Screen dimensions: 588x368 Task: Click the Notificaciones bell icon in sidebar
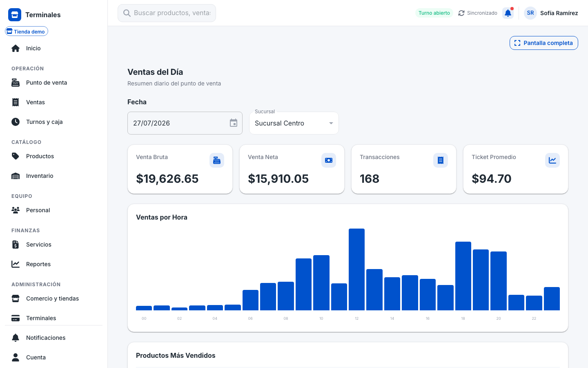(16, 338)
